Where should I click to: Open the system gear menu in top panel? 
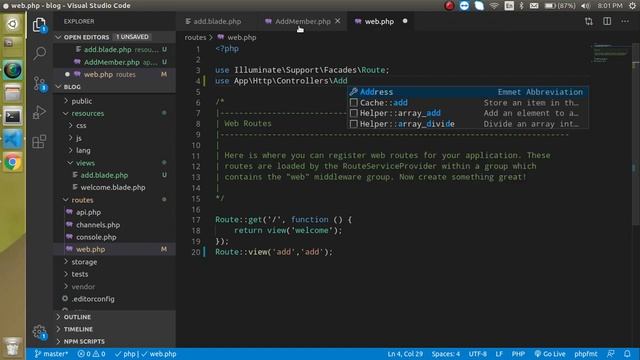(632, 6)
